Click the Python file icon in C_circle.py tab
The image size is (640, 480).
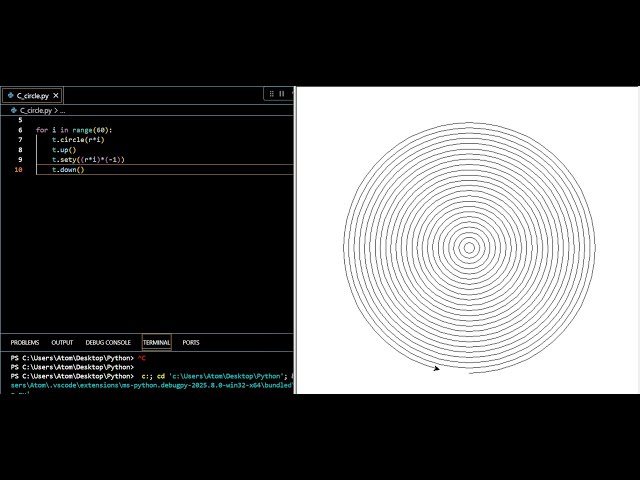(x=11, y=96)
